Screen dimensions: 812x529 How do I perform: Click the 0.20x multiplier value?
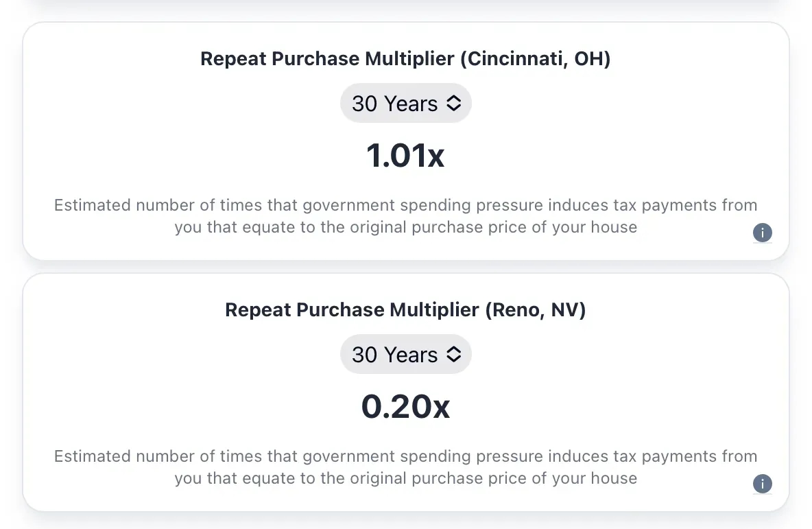point(405,407)
